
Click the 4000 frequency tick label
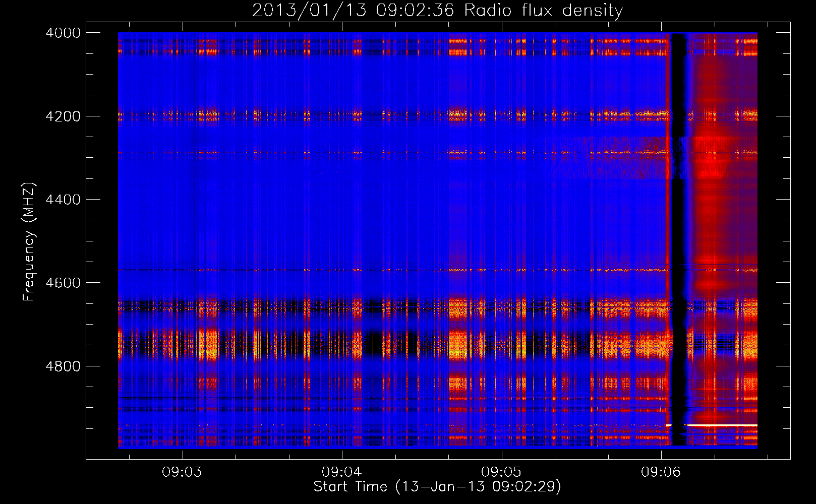pos(63,33)
